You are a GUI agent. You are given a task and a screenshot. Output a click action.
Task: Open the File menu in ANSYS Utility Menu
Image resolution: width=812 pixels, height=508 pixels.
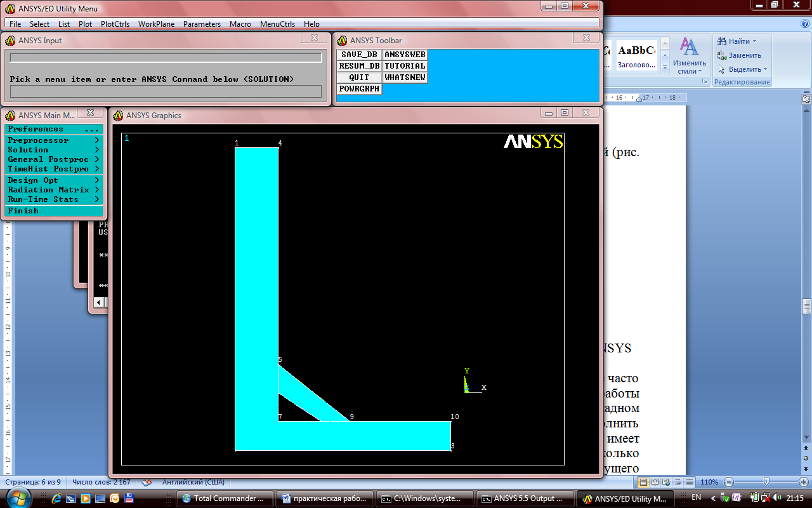pos(15,24)
